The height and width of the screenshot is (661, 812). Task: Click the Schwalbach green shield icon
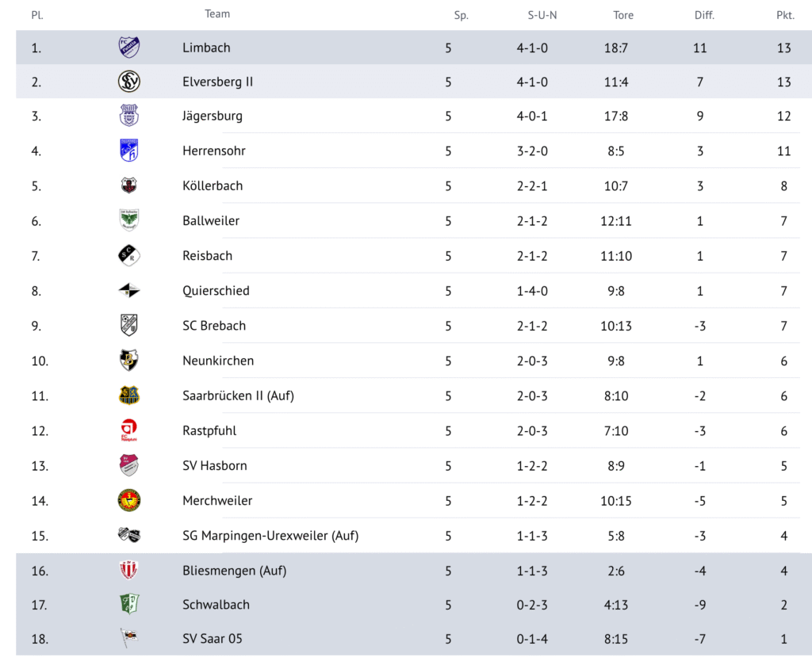(129, 604)
